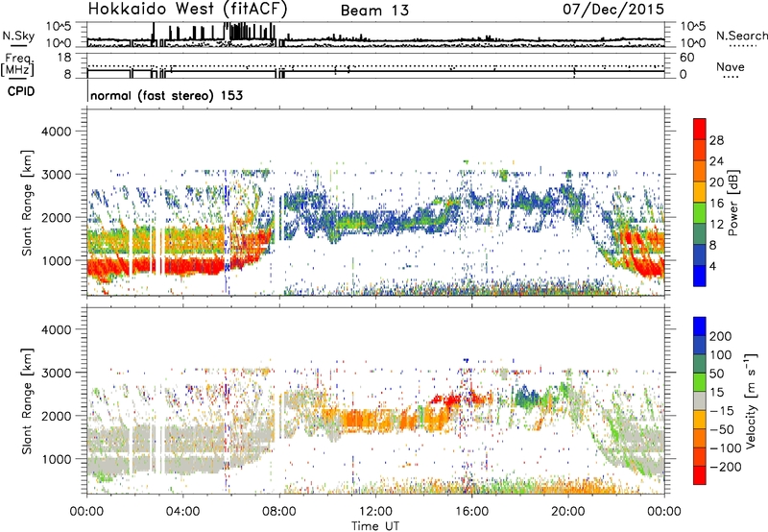Click the blue bottom of the power colorbar

click(x=700, y=276)
